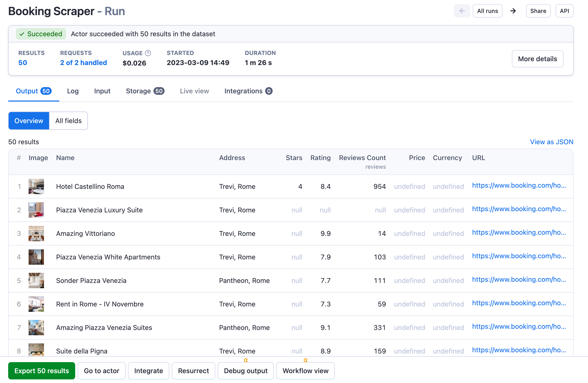Viewport: 588px width, 383px height.
Task: Click the API button icon
Action: 564,11
